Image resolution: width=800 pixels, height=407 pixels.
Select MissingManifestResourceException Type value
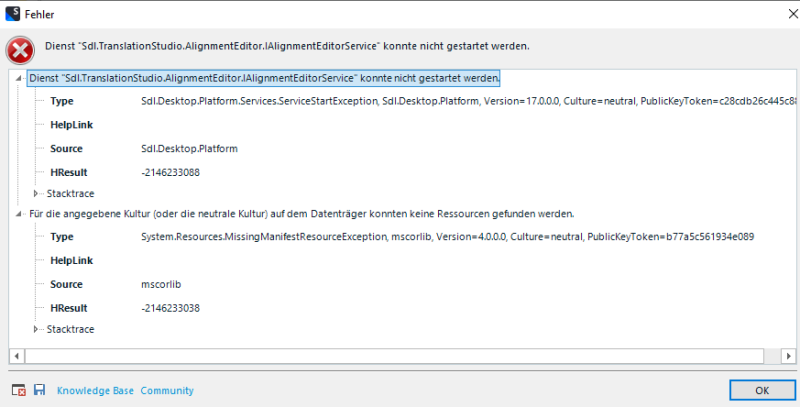click(x=447, y=237)
